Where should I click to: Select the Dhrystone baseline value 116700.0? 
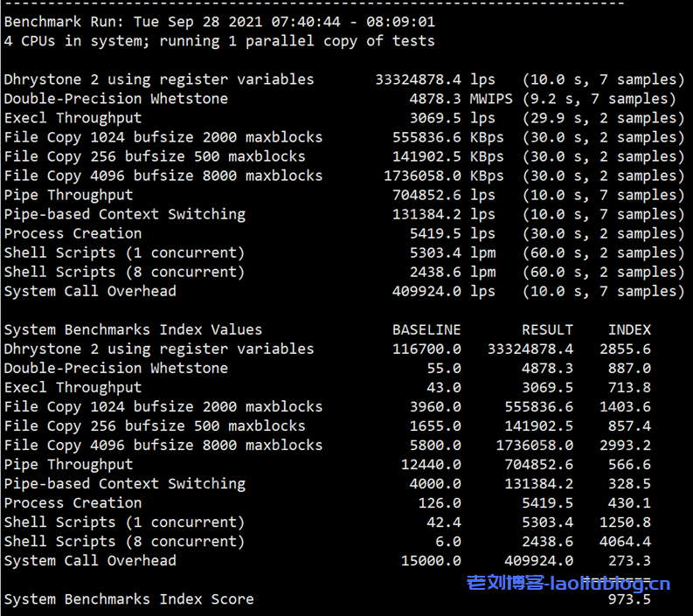(426, 349)
